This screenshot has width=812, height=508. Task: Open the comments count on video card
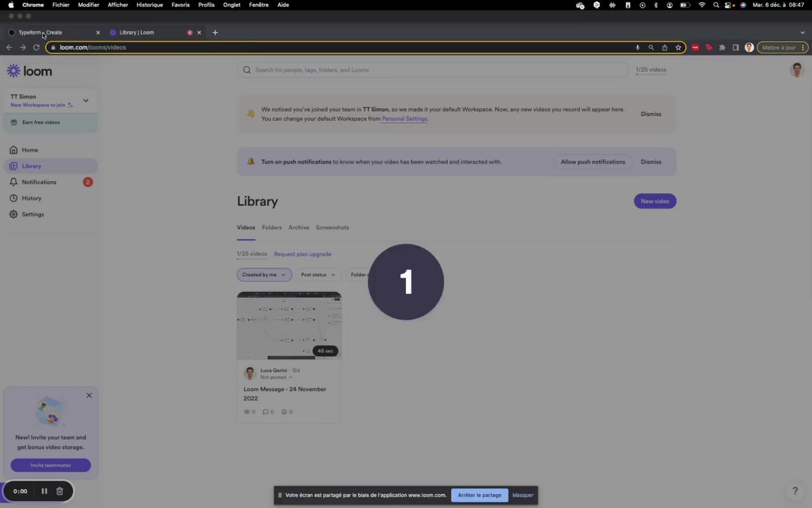point(268,411)
